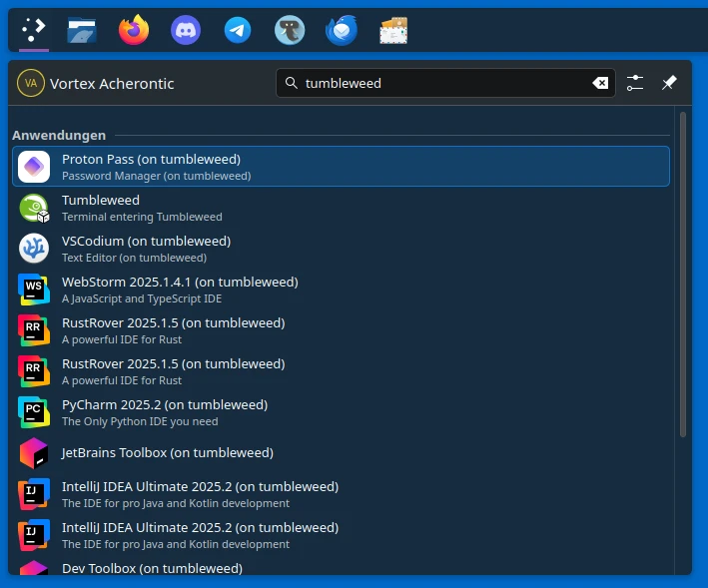Open Telegram from the task panel
Screen dimensions: 708x588
point(238,30)
